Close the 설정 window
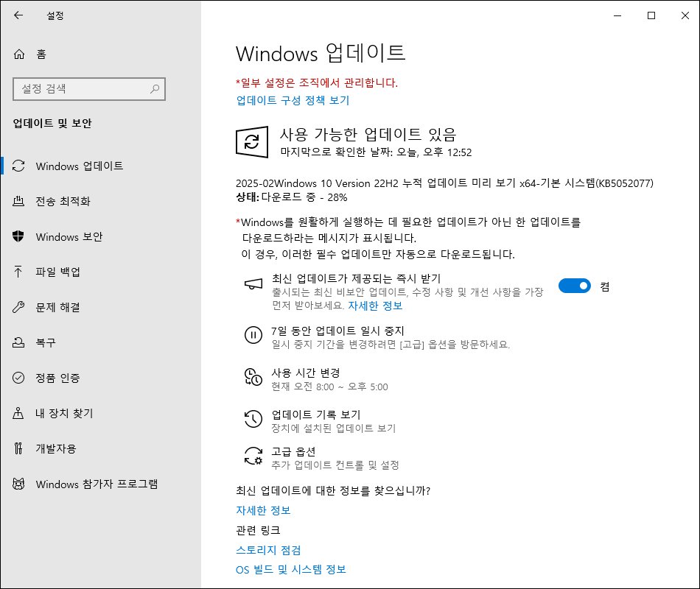Viewport: 700px width, 589px height. 685,15
